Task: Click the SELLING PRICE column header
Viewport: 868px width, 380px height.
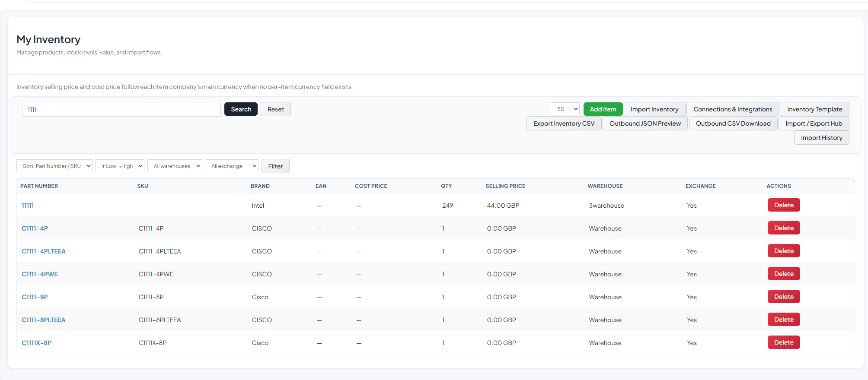Action: pyautogui.click(x=505, y=186)
